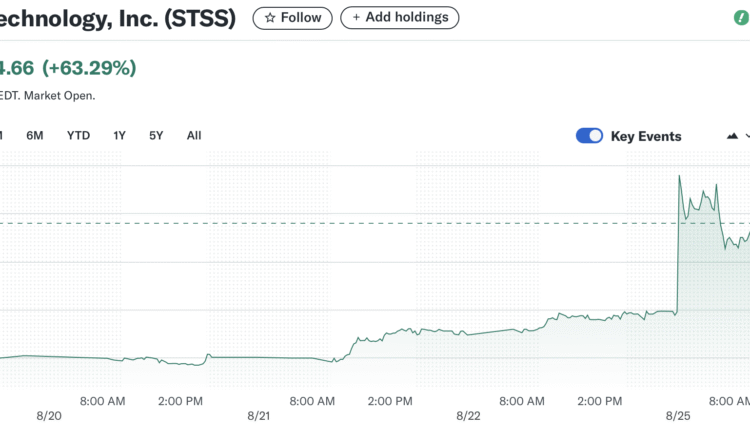Screen dimensions: 750x430
Task: Select the All time range
Action: pyautogui.click(x=194, y=135)
